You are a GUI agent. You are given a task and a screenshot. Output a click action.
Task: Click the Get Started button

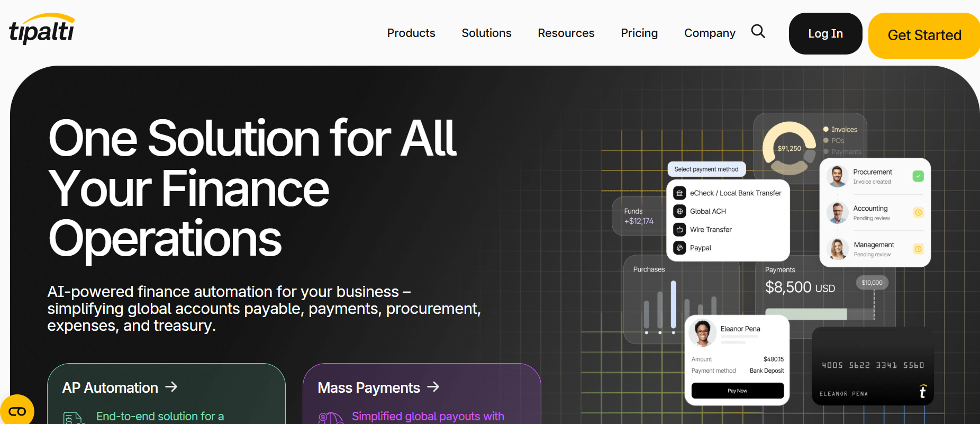(924, 35)
